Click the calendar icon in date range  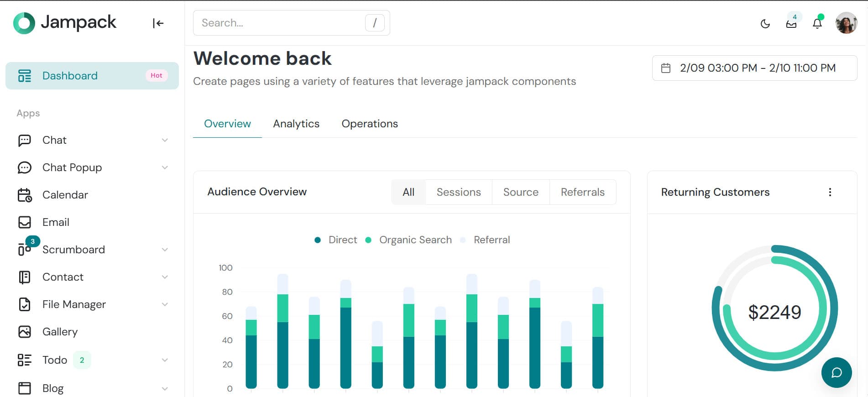coord(666,68)
